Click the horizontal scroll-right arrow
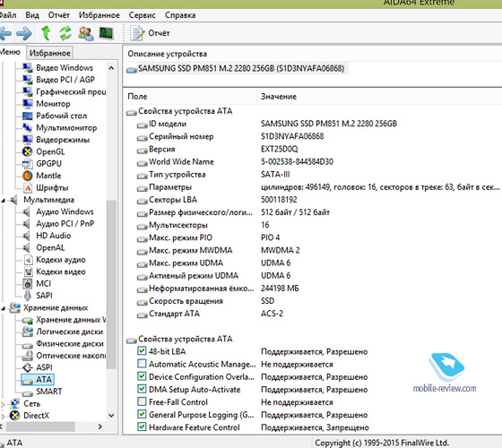This screenshot has width=502, height=448. pyautogui.click(x=100, y=426)
